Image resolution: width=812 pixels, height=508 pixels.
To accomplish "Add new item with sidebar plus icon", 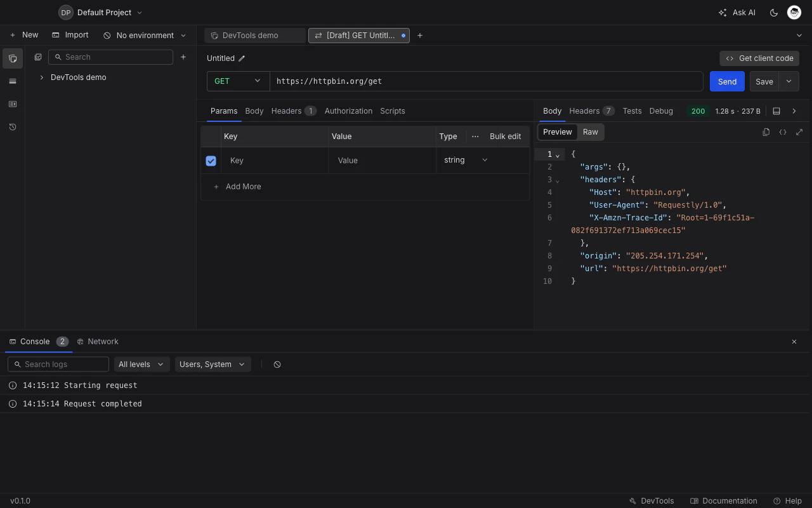I will (x=183, y=57).
